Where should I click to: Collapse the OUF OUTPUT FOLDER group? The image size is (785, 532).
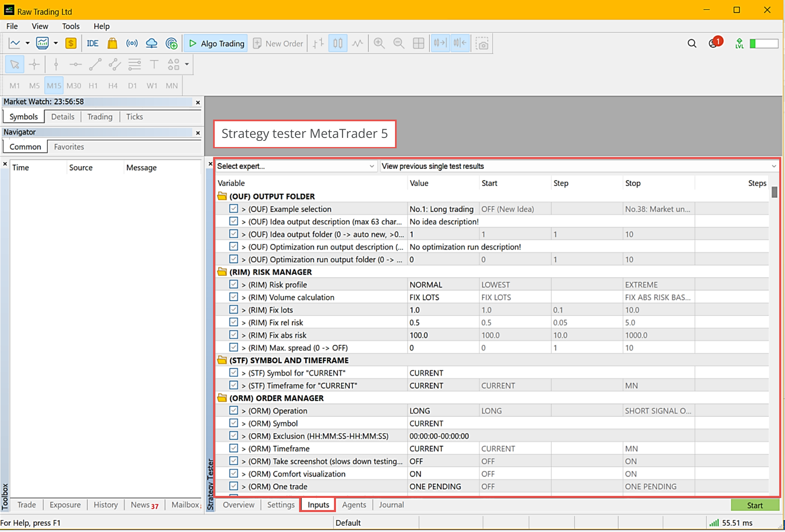[222, 196]
